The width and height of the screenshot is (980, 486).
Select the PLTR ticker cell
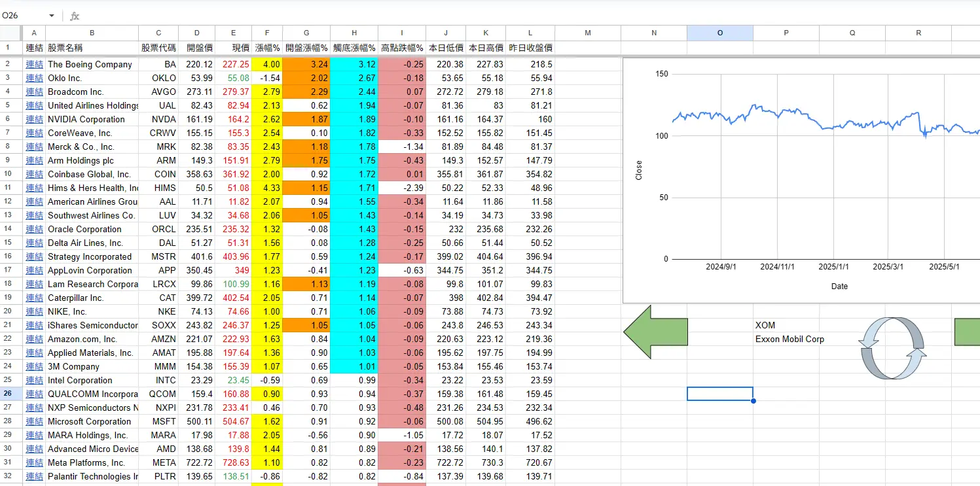pyautogui.click(x=158, y=476)
